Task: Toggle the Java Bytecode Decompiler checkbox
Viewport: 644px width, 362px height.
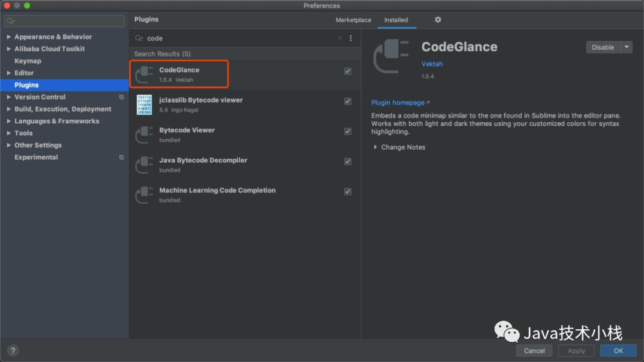Action: [x=348, y=162]
